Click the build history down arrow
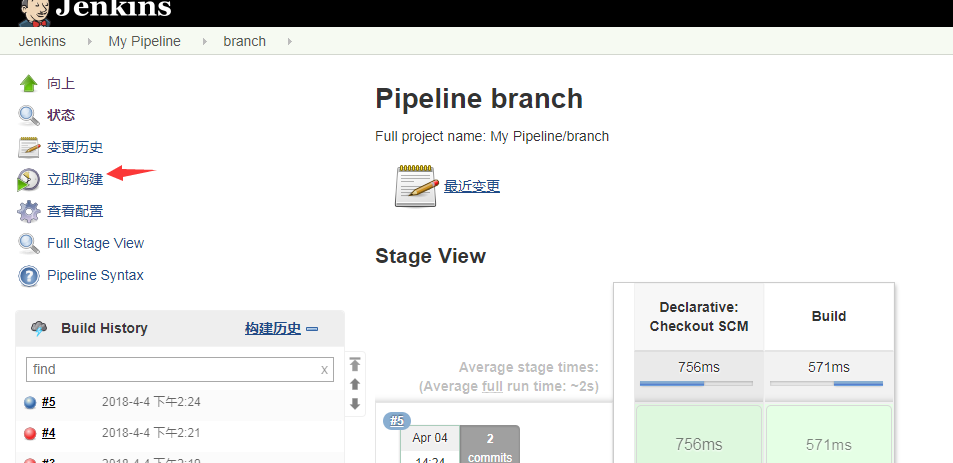Viewport: 953px width, 463px height. pos(355,403)
